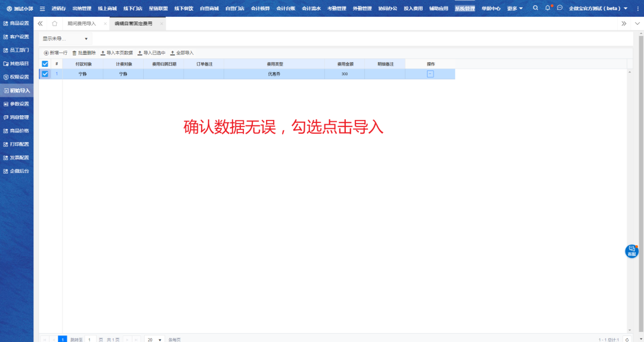Close the 编辑自营固定费用 tab
The height and width of the screenshot is (342, 644).
162,24
